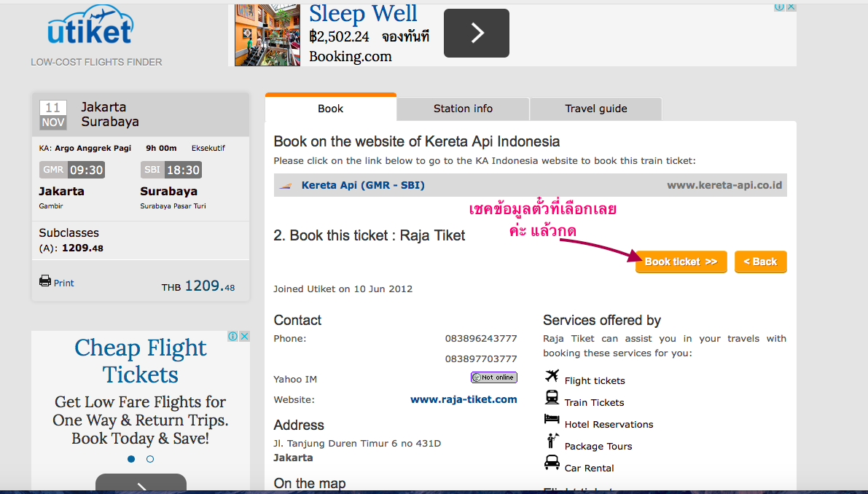This screenshot has height=494, width=868.
Task: Click the hotel photo thumbnail in ad
Action: click(267, 35)
